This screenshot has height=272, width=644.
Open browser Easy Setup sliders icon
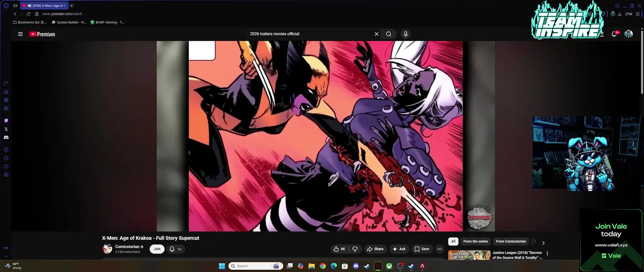click(638, 14)
